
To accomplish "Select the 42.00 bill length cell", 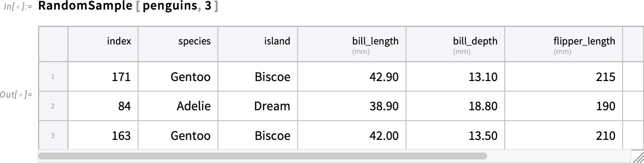I will [352, 135].
